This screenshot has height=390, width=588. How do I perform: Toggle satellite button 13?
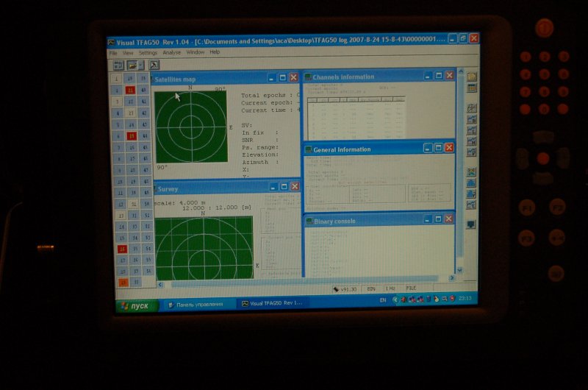(x=121, y=216)
